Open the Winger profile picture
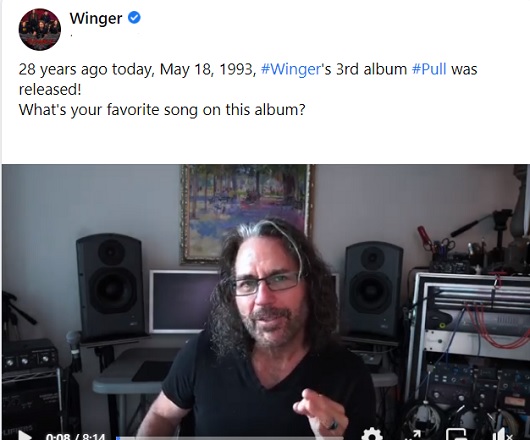Viewport: 530px width, 440px height. point(40,29)
